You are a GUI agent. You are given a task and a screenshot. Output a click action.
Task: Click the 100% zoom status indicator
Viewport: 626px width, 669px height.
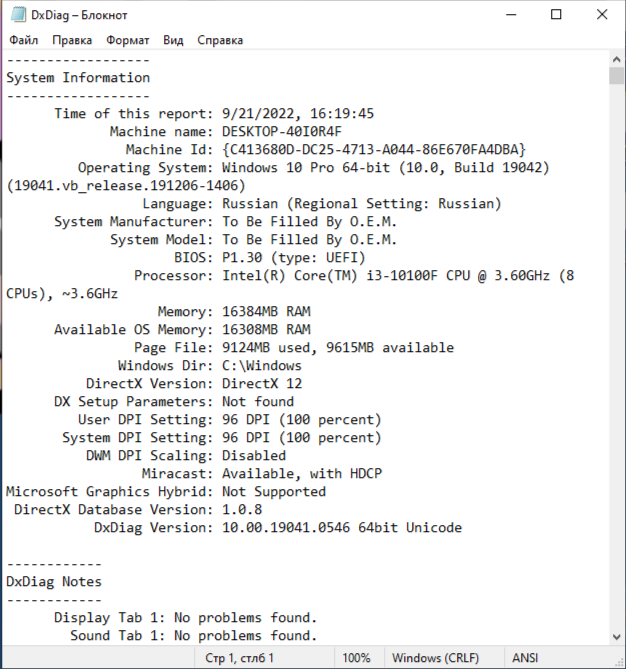coord(356,657)
